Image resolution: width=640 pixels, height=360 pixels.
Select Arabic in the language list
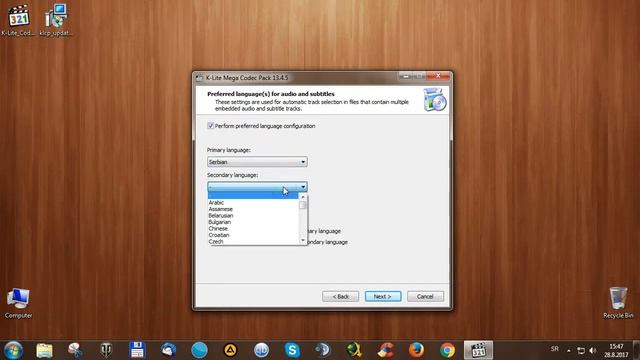click(253, 202)
